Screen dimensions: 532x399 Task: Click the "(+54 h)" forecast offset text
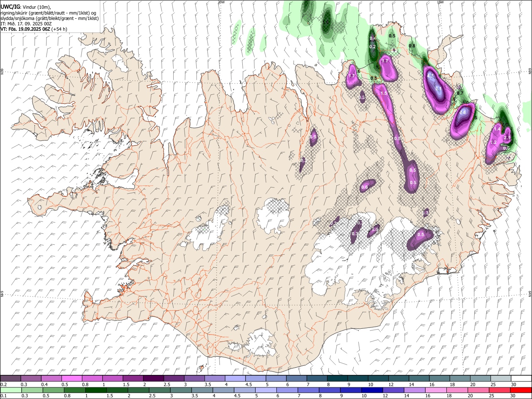[x=59, y=29]
